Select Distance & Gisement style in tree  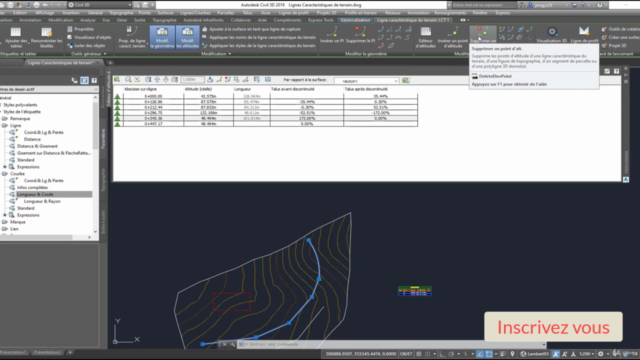coord(37,146)
